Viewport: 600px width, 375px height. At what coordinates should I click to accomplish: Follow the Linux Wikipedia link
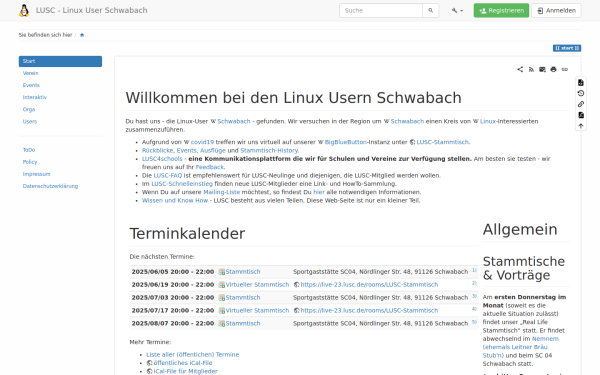(x=488, y=121)
